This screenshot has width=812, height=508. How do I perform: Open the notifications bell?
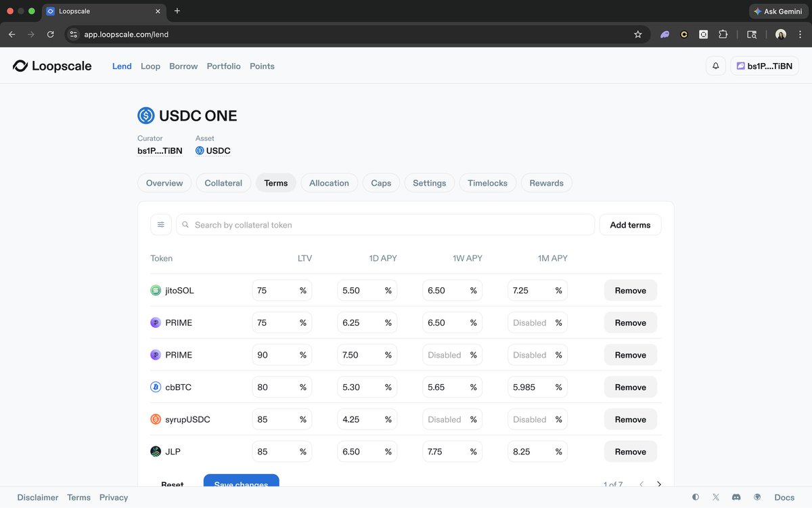(716, 66)
